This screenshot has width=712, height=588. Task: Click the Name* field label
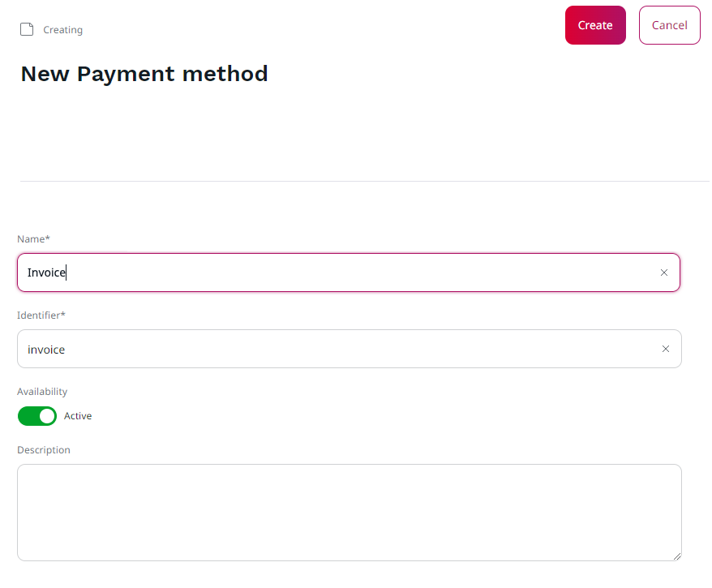[x=32, y=238]
